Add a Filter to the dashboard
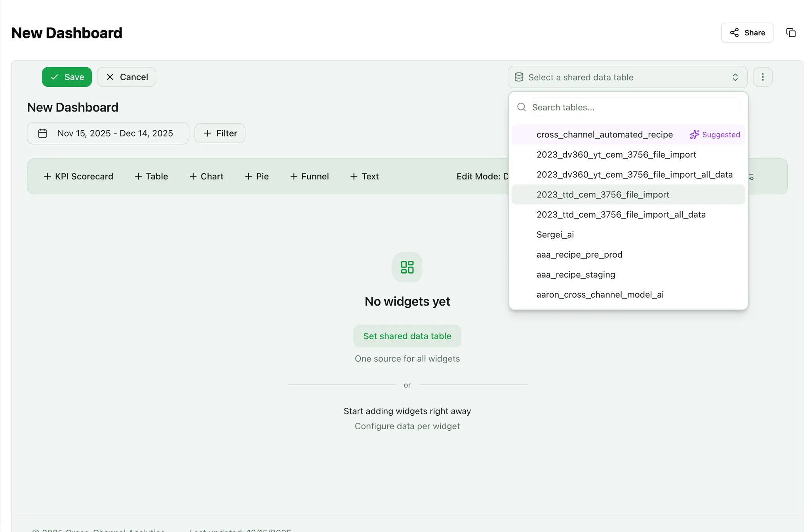This screenshot has height=532, width=811. click(220, 133)
